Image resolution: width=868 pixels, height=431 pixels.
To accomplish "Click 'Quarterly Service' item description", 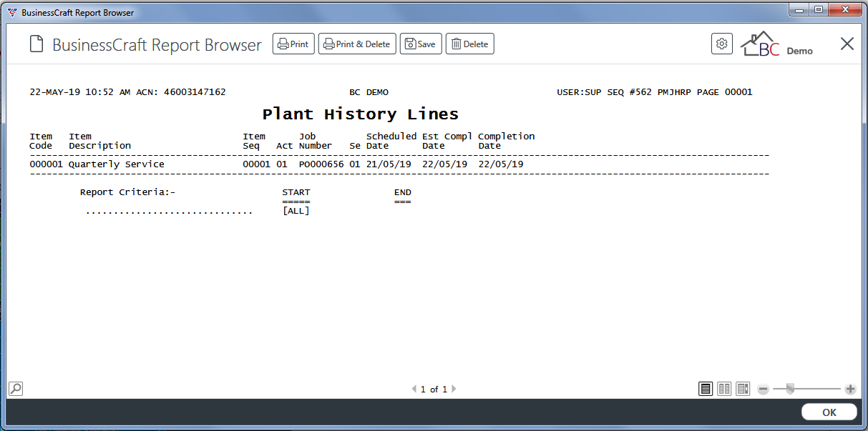I will [117, 164].
